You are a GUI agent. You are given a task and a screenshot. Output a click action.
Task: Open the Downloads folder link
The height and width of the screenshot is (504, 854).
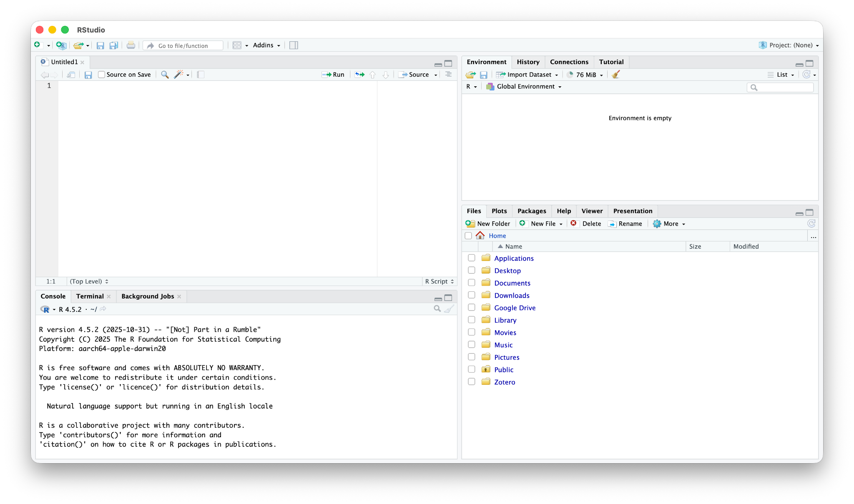click(x=512, y=295)
